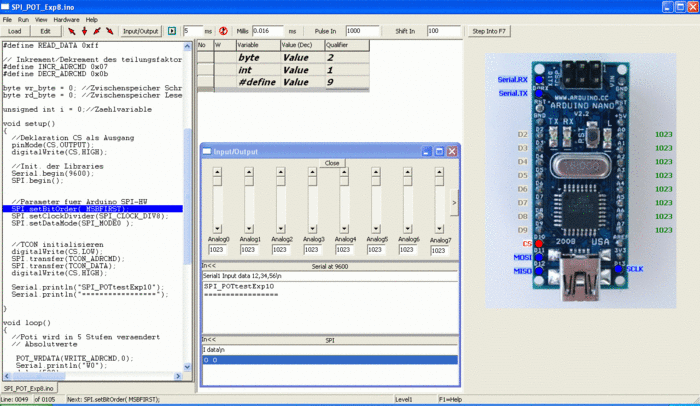The width and height of the screenshot is (700, 406).
Task: Show more analog inputs with the > button
Action: click(454, 203)
